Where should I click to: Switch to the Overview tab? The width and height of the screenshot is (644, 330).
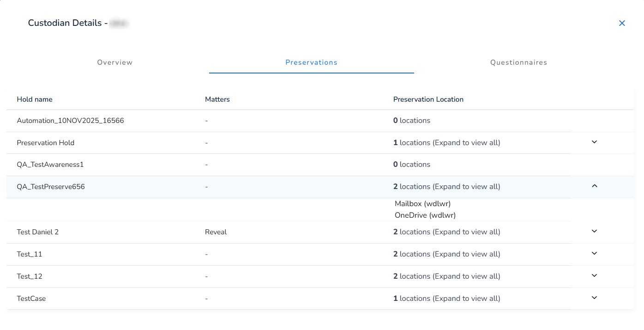(114, 62)
